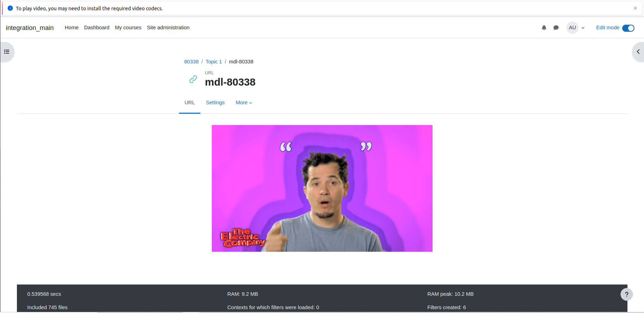Click the '0.539568 secs' footer text

(x=44, y=294)
